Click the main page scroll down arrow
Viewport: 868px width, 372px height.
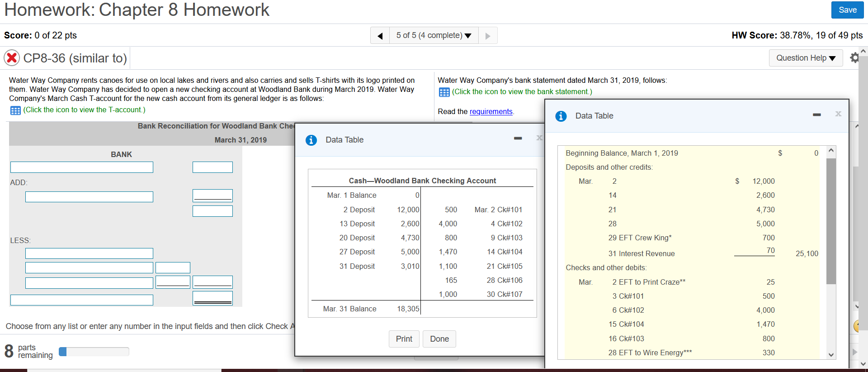click(x=863, y=363)
